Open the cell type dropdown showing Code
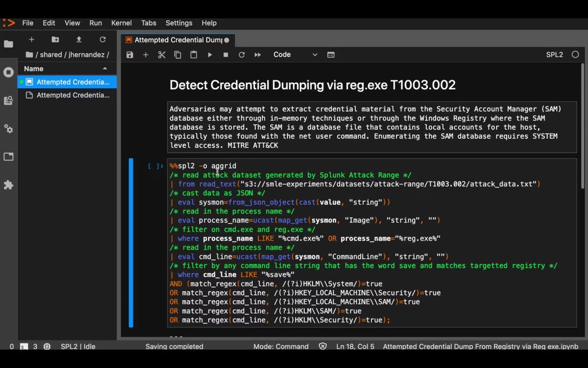Screen dimensions: 588x368 click(x=295, y=55)
